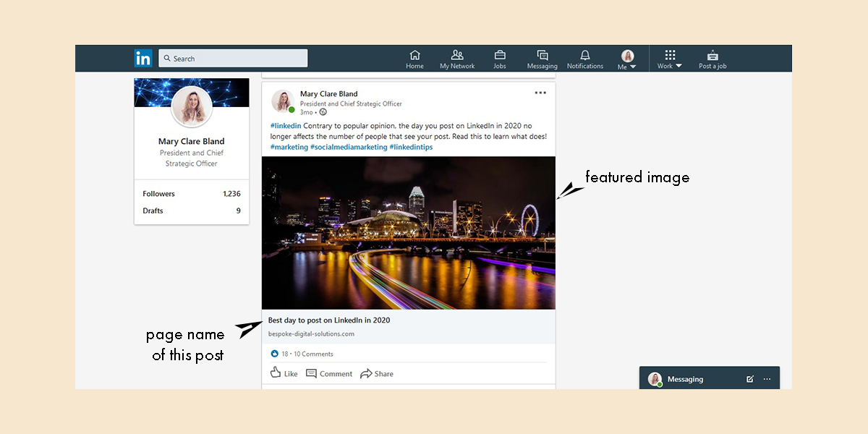Open the Messaging overlay bar
This screenshot has height=434, width=868.
pos(710,378)
